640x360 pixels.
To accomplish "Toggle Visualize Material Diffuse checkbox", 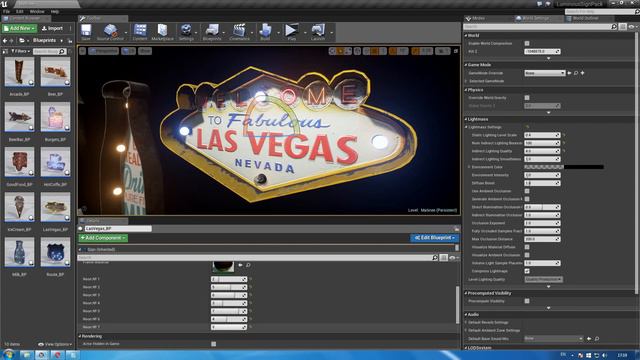I will [x=527, y=247].
